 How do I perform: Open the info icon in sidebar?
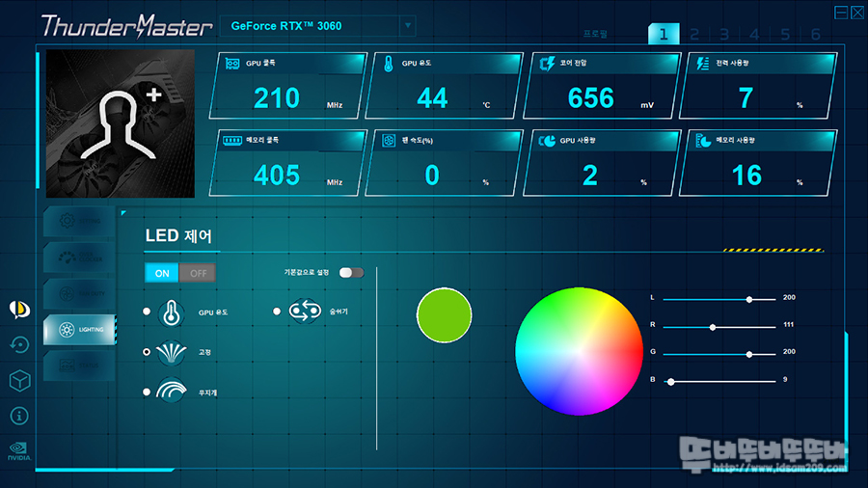pyautogui.click(x=19, y=416)
